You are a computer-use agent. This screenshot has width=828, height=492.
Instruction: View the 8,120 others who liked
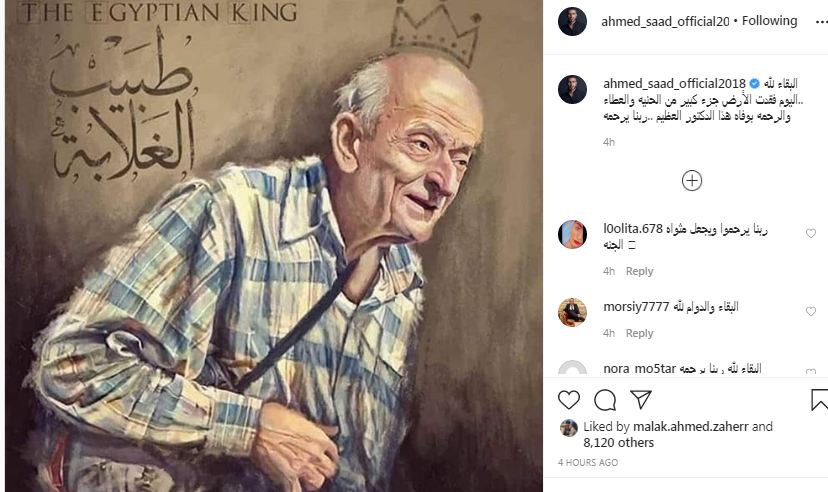pos(622,442)
